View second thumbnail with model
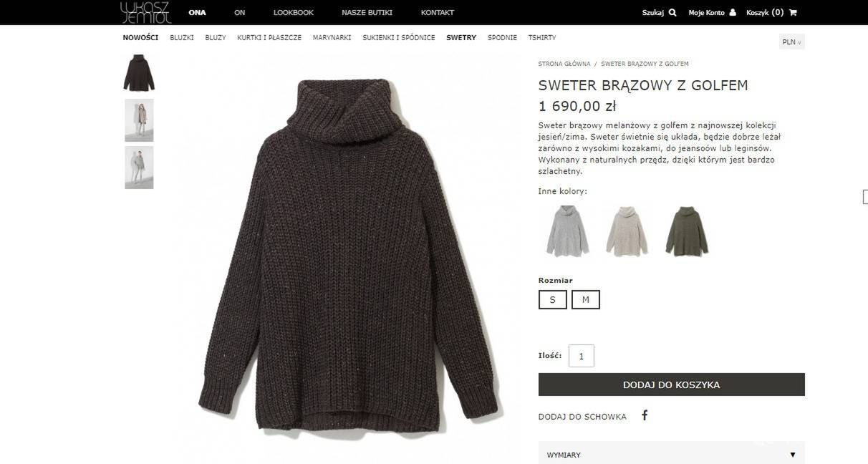868x464 pixels. tap(139, 120)
